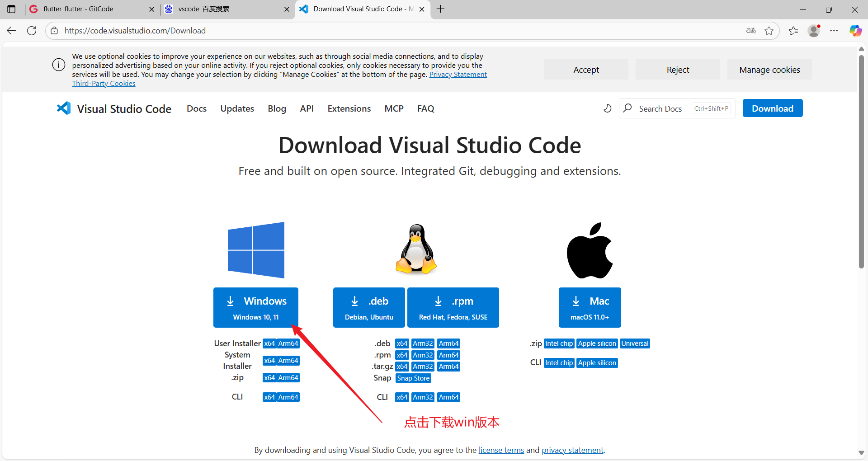The image size is (868, 461).
Task: Open the tab actions menu icon
Action: pyautogui.click(x=11, y=9)
